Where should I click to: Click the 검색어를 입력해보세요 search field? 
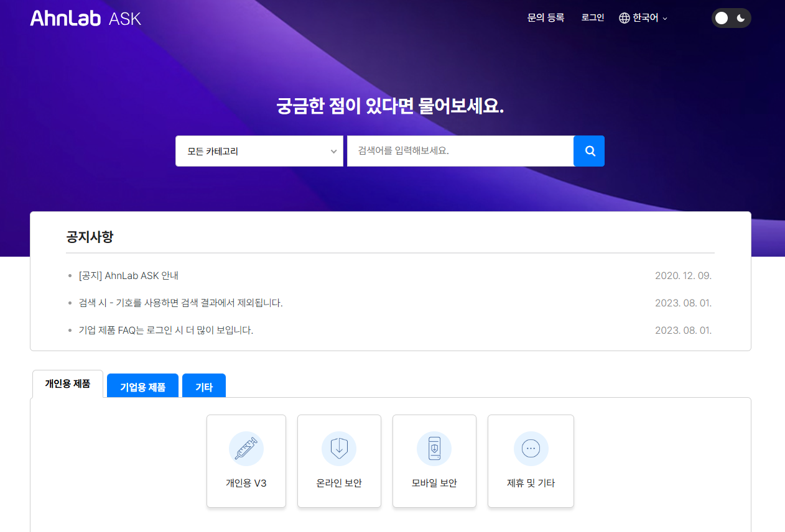[x=460, y=151]
